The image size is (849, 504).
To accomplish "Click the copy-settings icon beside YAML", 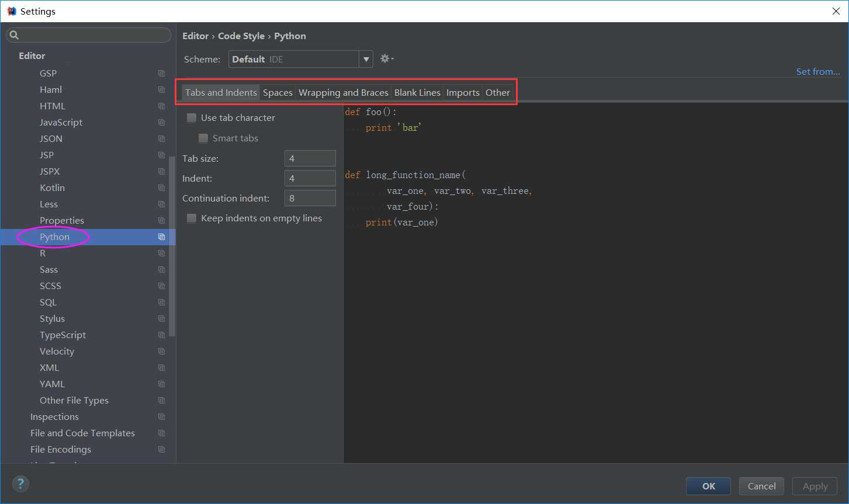I will (x=161, y=384).
